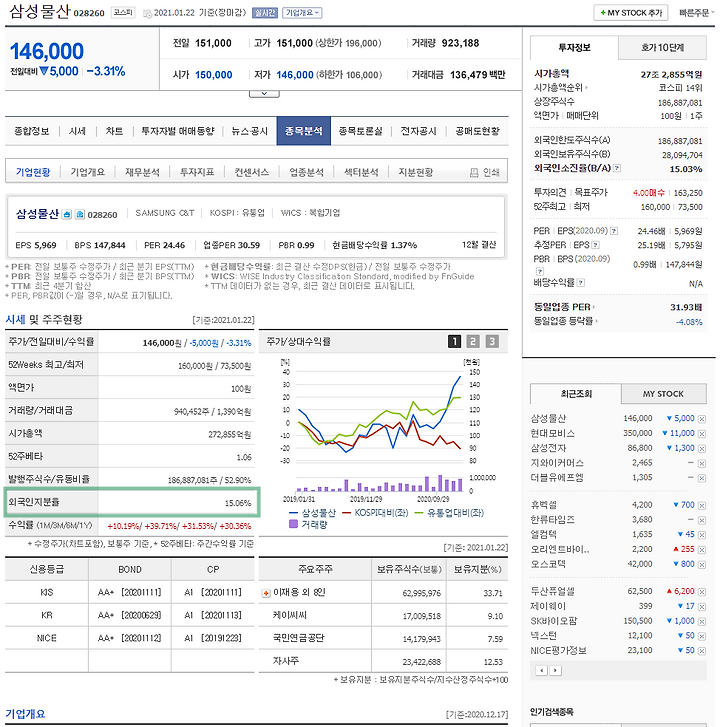Image resolution: width=720 pixels, height=727 pixels.
Task: Click help icon next to 추정PER EPS
Action: tap(596, 245)
